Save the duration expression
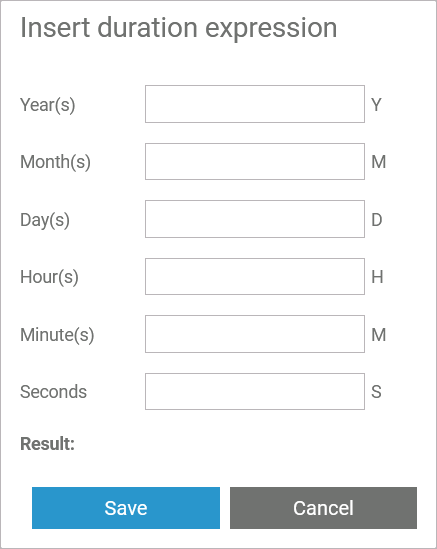Screen dimensions: 437x549 tap(126, 508)
